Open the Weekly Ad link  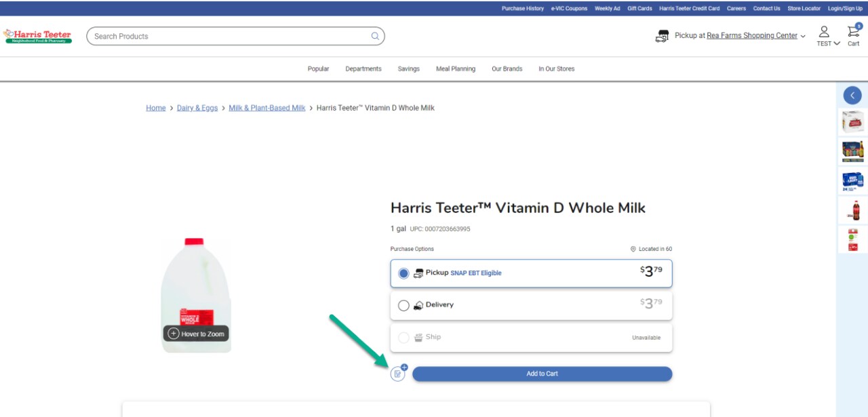tap(608, 9)
